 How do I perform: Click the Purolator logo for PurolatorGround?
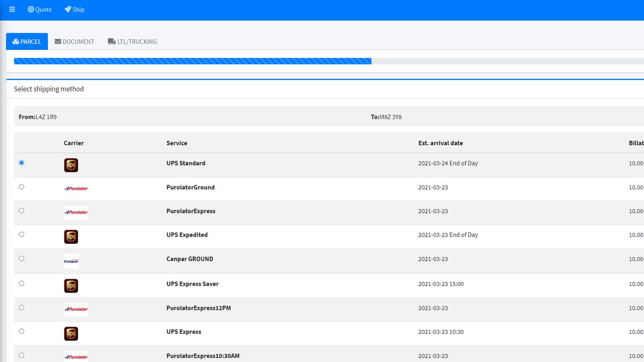click(x=75, y=189)
